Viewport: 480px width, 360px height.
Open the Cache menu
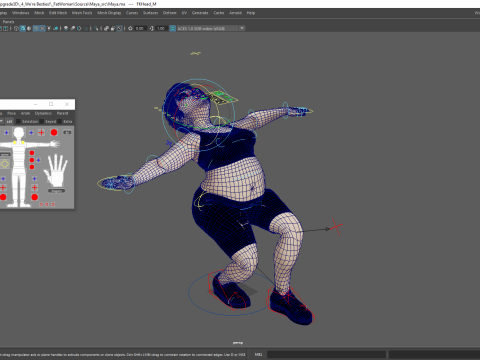click(x=219, y=13)
